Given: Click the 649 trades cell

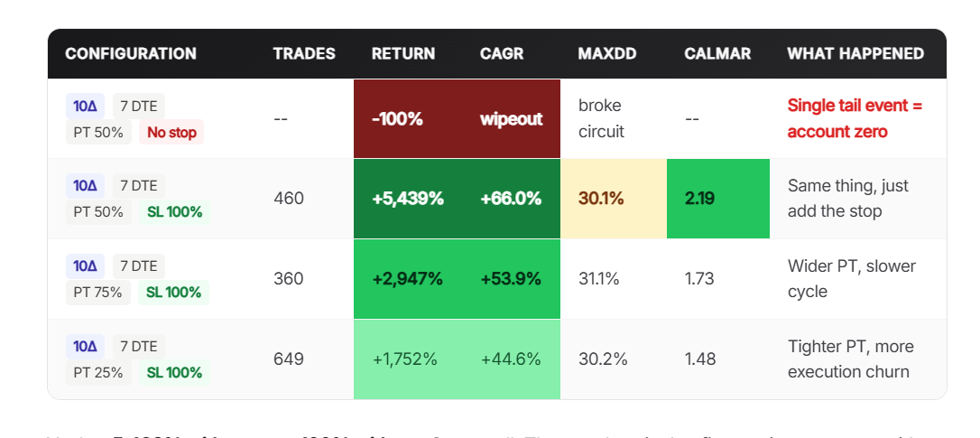Looking at the screenshot, I should pos(289,359).
